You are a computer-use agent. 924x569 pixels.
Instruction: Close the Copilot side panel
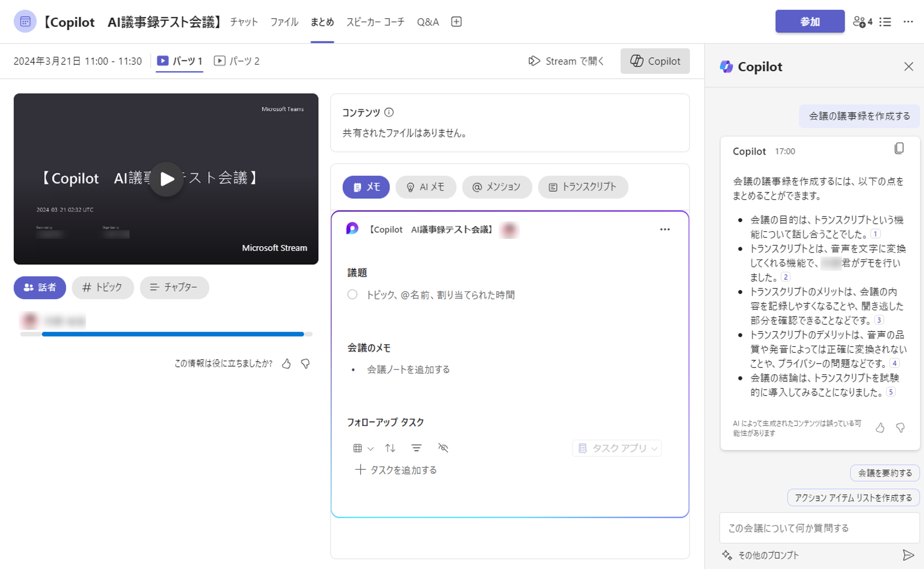[908, 67]
